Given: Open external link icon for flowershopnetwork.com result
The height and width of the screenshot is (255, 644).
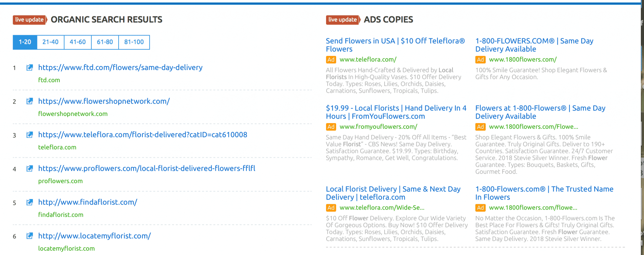Looking at the screenshot, I should (30, 101).
